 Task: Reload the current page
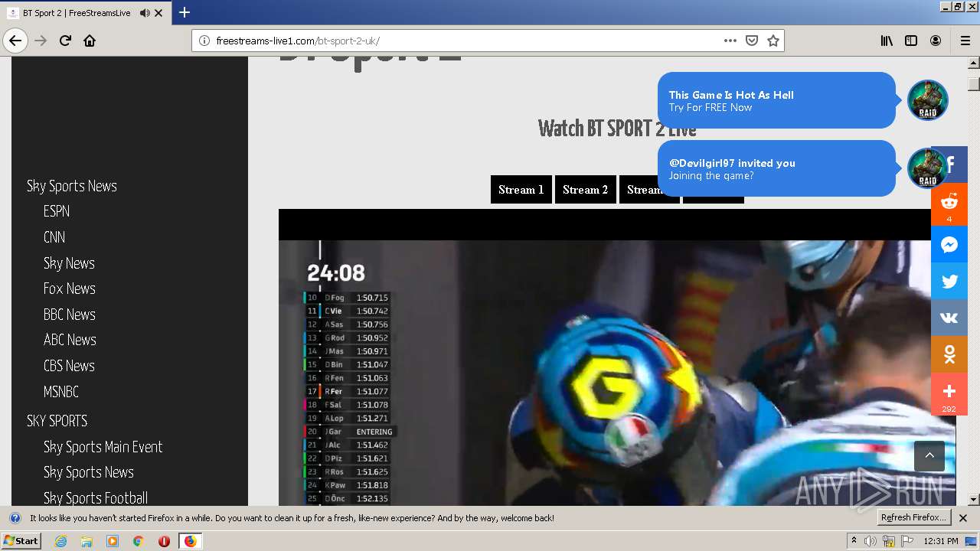point(65,41)
